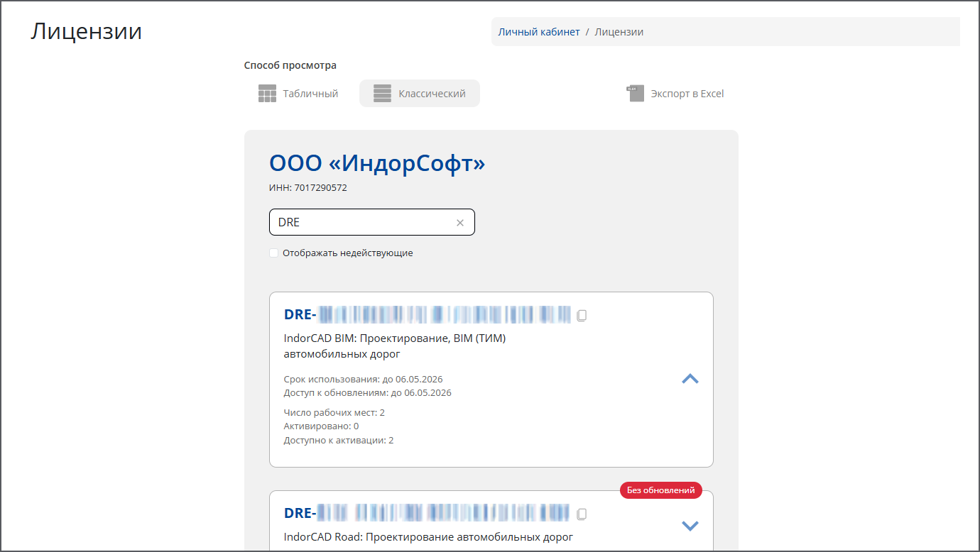The height and width of the screenshot is (552, 980).
Task: Click the Отображать недействующие label text
Action: click(x=347, y=253)
